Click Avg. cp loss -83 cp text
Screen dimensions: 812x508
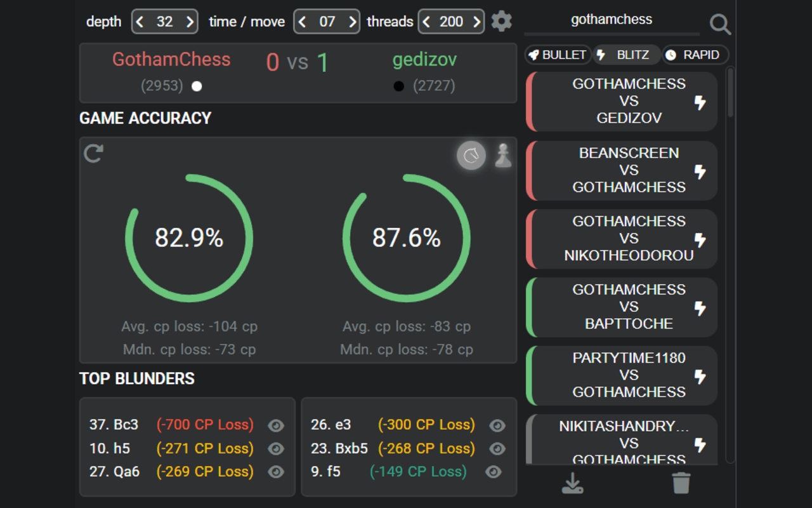pyautogui.click(x=407, y=326)
